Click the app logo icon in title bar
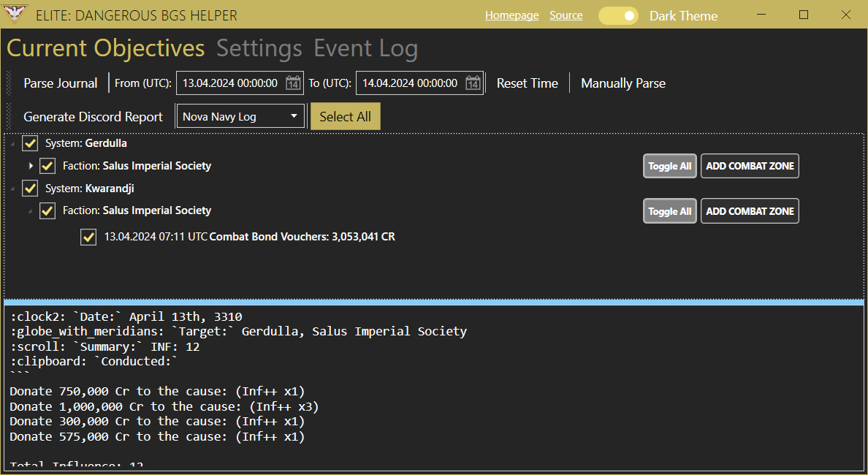The width and height of the screenshot is (868, 475). click(15, 14)
